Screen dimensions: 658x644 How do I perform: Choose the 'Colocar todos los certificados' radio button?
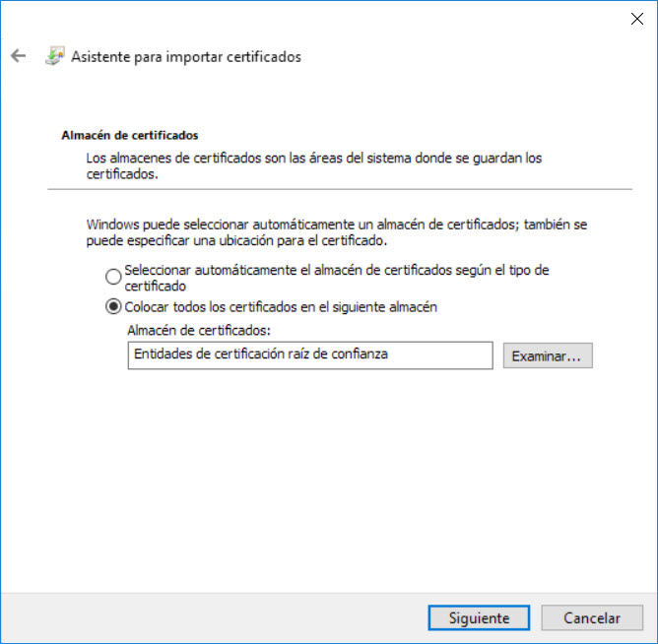[x=113, y=307]
